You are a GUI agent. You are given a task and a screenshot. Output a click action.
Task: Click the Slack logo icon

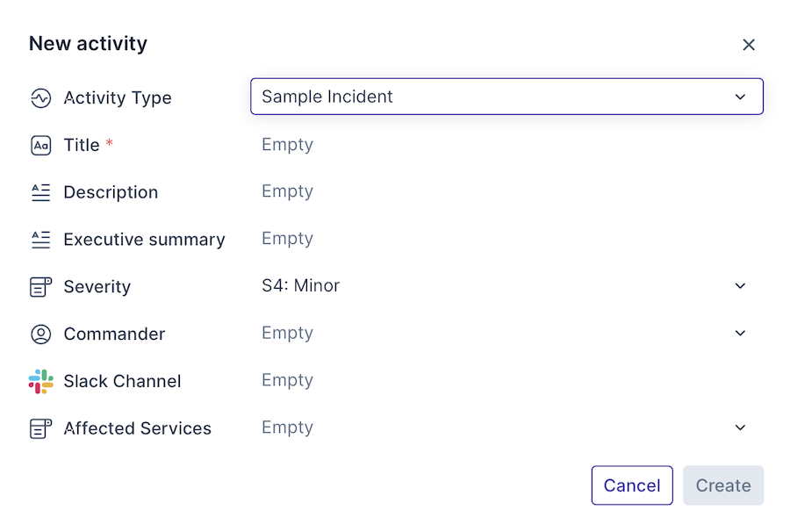pyautogui.click(x=41, y=381)
